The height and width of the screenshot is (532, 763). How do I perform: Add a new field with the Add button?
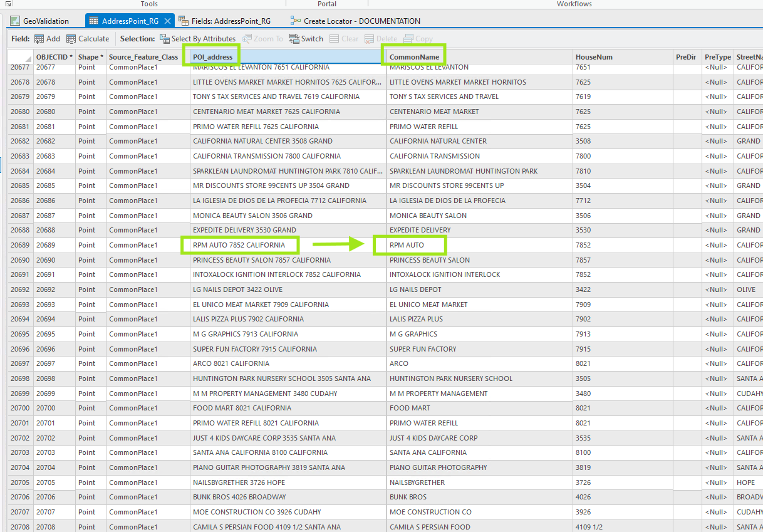pyautogui.click(x=47, y=38)
